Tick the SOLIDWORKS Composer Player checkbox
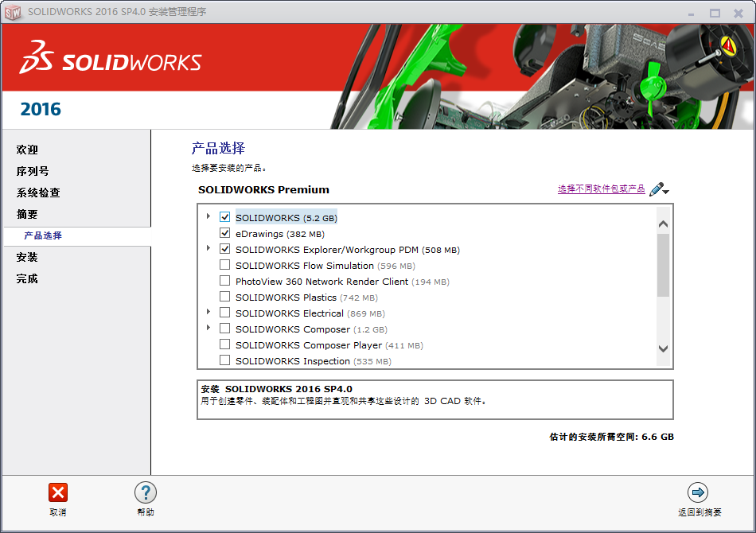Viewport: 756px width, 533px height. [224, 344]
